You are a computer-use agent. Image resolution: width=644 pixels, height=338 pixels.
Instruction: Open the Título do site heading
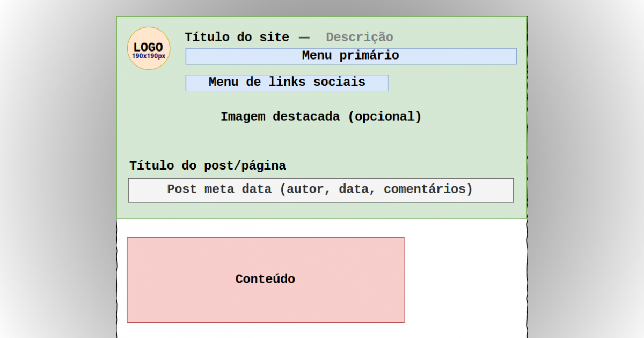pyautogui.click(x=237, y=37)
